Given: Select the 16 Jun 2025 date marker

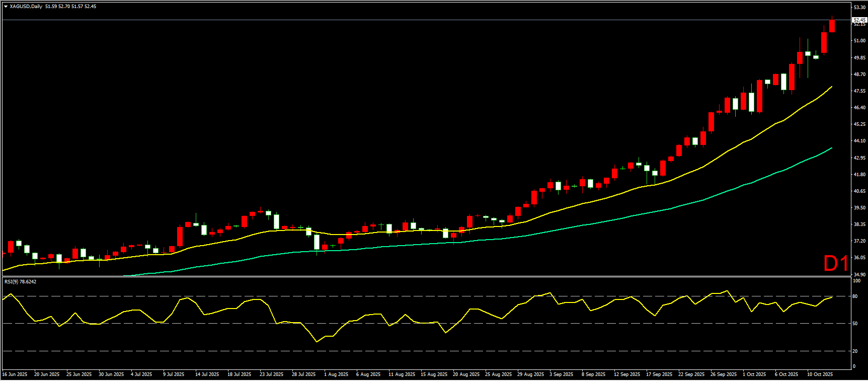Looking at the screenshot, I should click(x=15, y=374).
